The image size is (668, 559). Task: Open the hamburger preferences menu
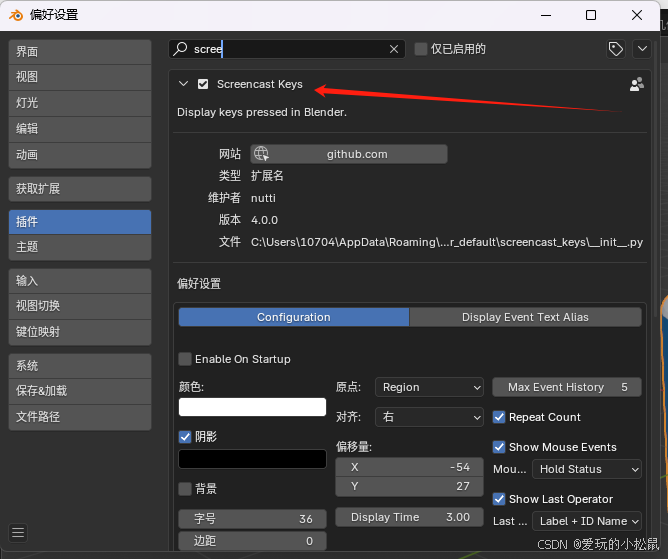[18, 533]
